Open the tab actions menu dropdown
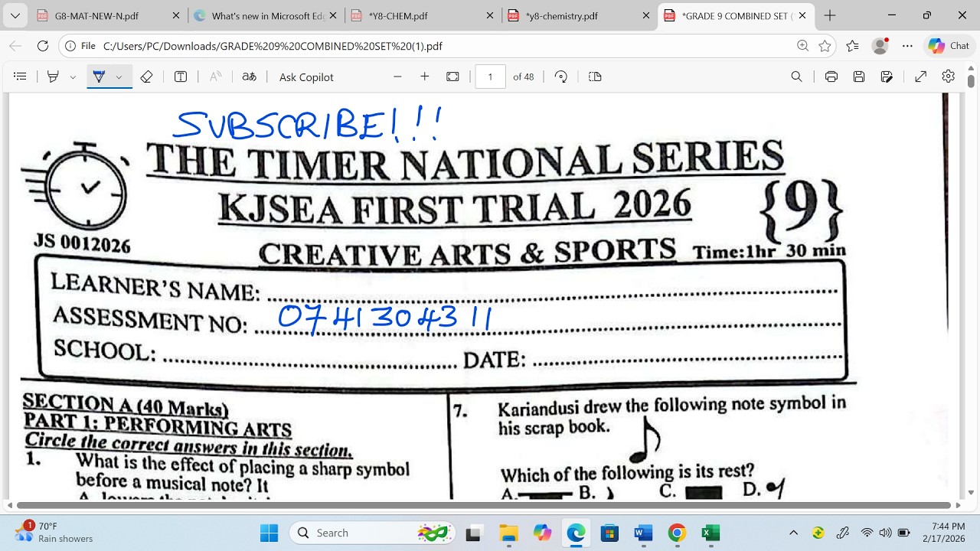980x551 pixels. click(x=15, y=15)
